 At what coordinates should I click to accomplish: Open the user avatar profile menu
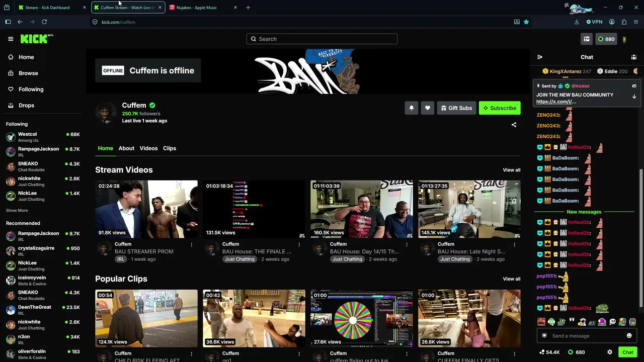point(624,39)
